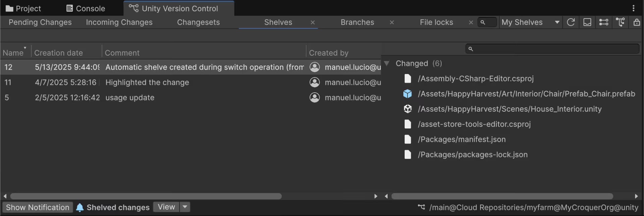Click the Prefab_Chair.prefab cube icon
This screenshot has height=216, width=644.
tap(408, 94)
